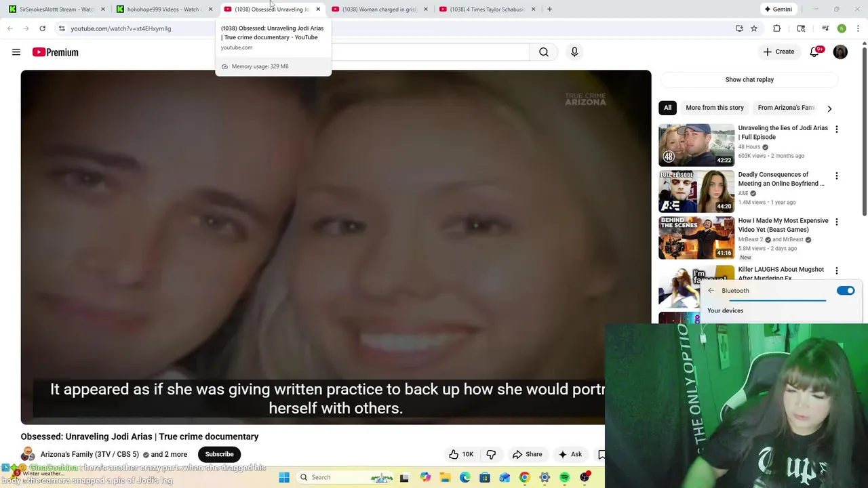Options menu for 'How I Made My Most Expensive Video'
Viewport: 868px width, 488px height.
836,222
